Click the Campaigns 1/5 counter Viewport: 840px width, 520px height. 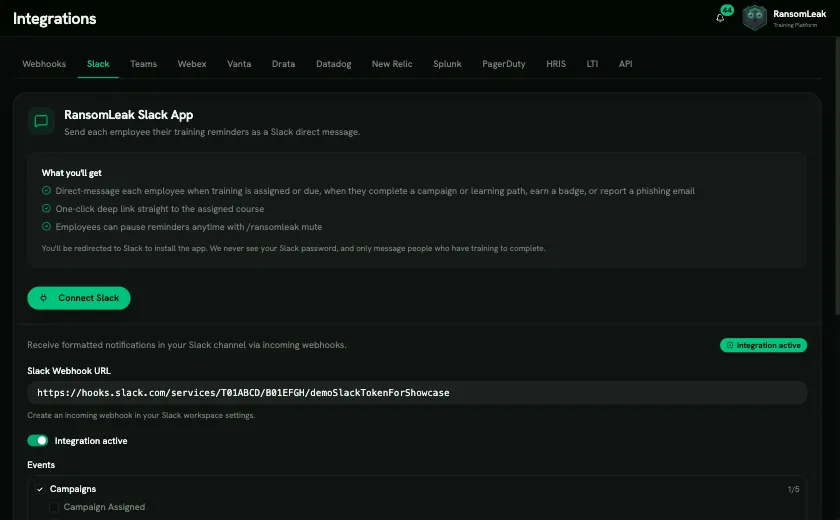793,489
